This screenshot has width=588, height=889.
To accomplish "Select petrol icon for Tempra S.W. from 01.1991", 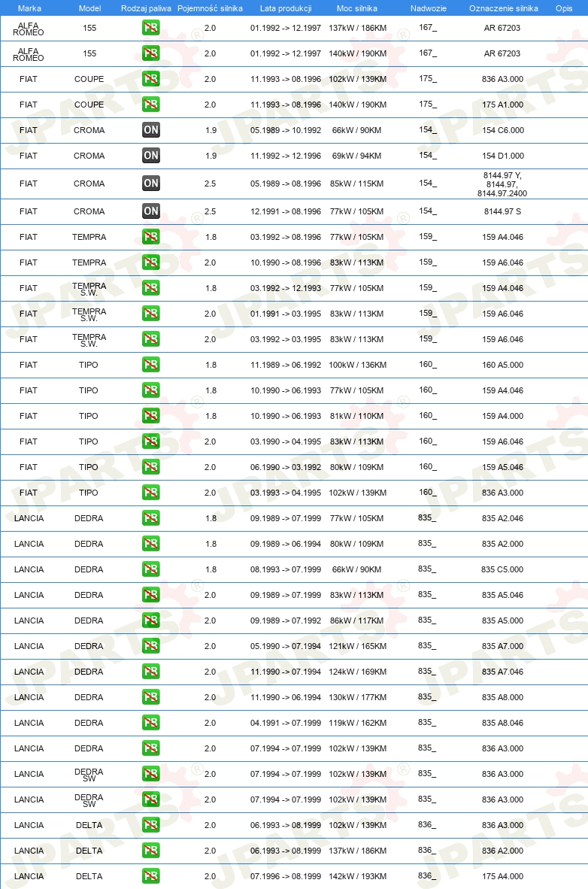I will [151, 314].
